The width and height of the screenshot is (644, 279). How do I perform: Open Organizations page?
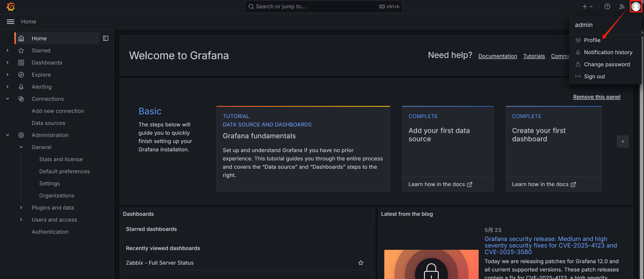pyautogui.click(x=57, y=195)
